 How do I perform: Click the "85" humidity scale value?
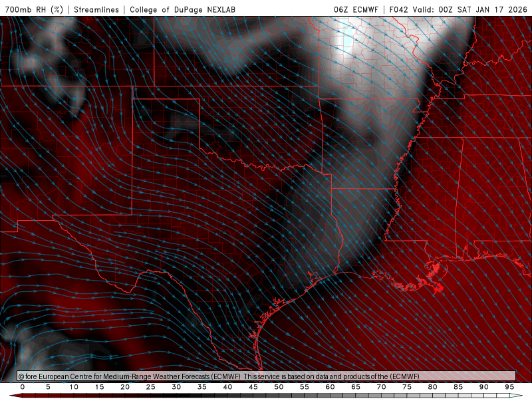tap(458, 387)
